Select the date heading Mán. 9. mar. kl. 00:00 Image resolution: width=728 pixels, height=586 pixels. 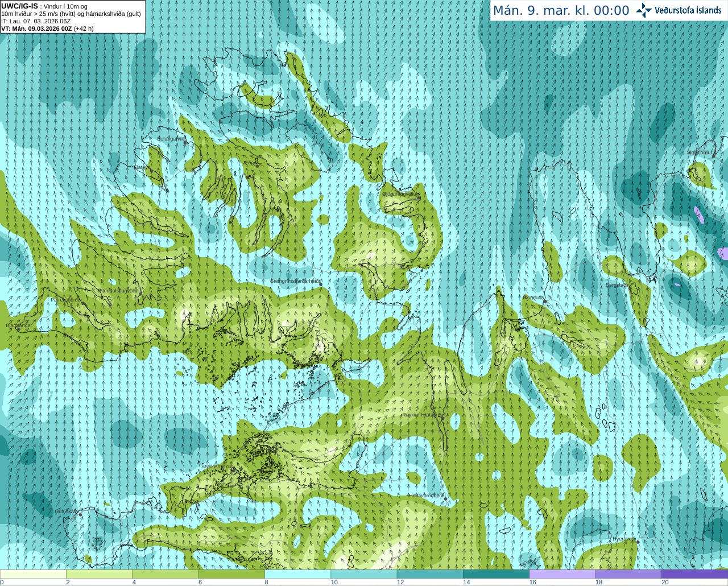tap(561, 11)
